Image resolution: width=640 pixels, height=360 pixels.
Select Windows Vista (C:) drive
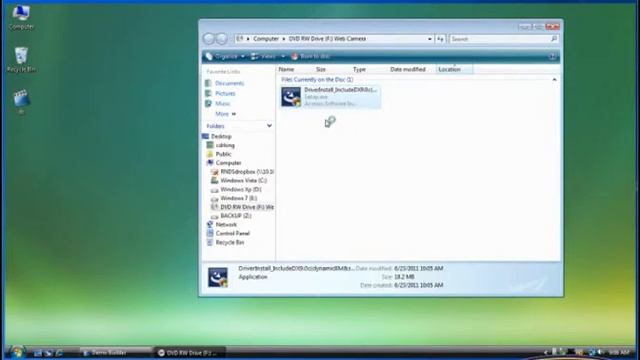(244, 180)
